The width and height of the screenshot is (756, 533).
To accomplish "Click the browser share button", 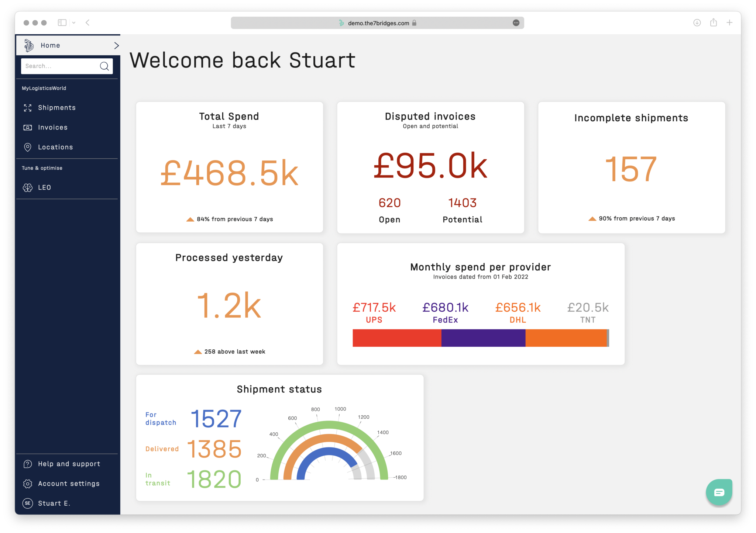I will pyautogui.click(x=713, y=23).
